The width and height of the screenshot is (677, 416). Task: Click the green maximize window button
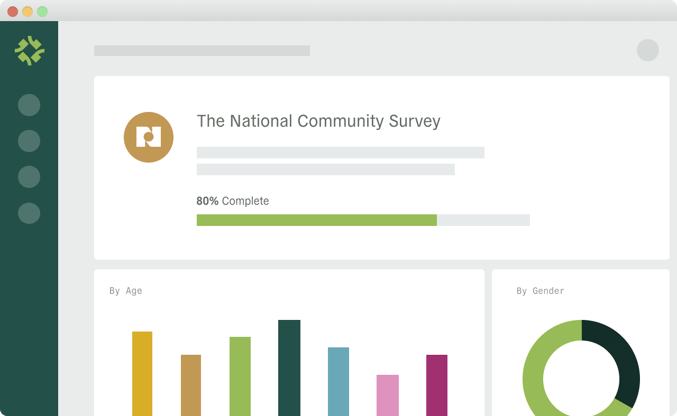tap(42, 12)
